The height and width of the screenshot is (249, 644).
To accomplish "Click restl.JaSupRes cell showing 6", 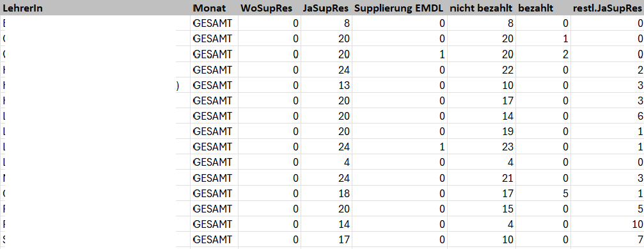I will click(x=608, y=116).
